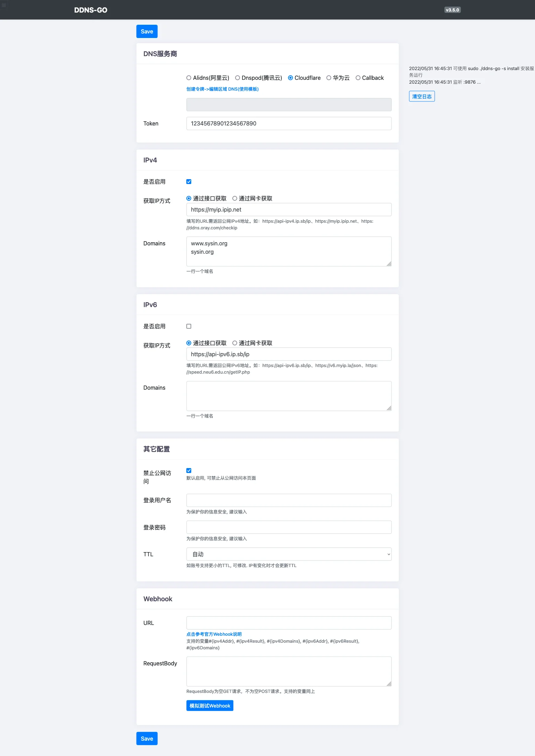
Task: Choose Dnspod(腾讯云) as DNS provider
Action: click(238, 78)
